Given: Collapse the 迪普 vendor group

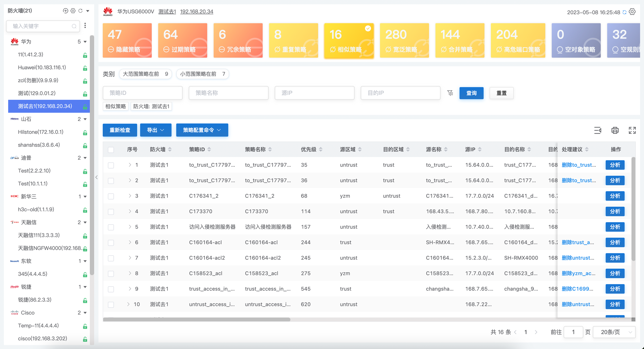Looking at the screenshot, I should pyautogui.click(x=85, y=158).
